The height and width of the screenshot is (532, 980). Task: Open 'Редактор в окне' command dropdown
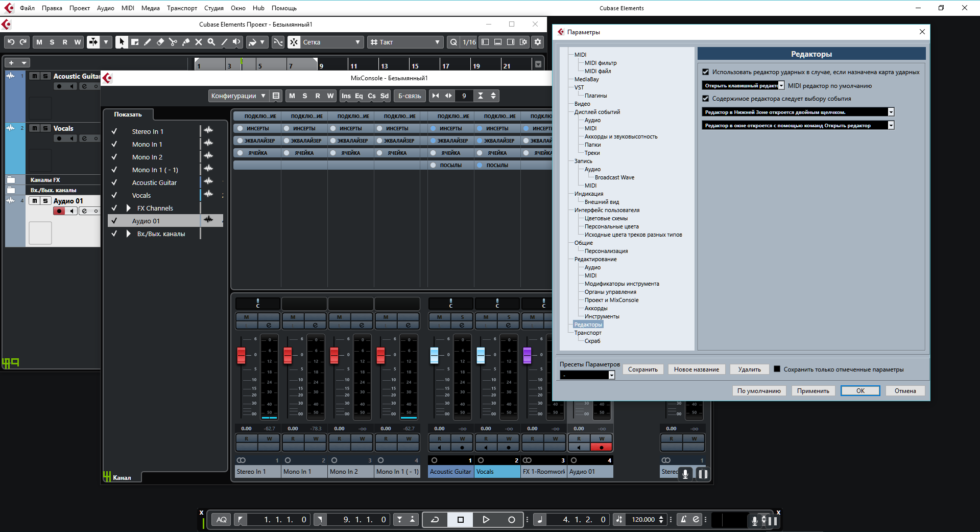(798, 125)
